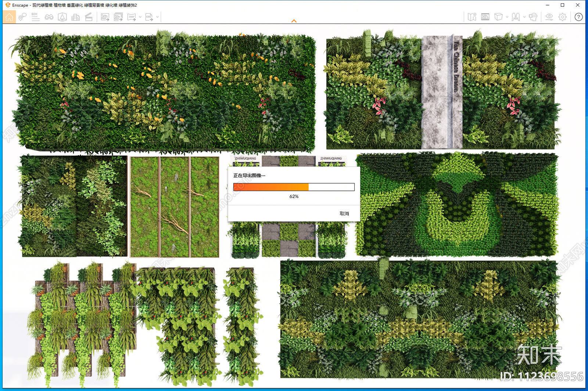Click the 62% progress percentage label

294,196
